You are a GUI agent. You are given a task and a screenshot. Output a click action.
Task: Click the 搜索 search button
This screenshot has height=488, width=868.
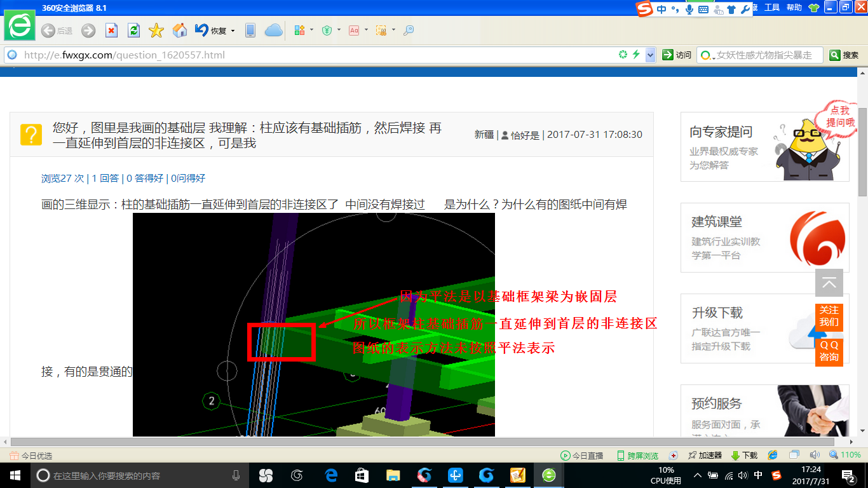point(844,55)
